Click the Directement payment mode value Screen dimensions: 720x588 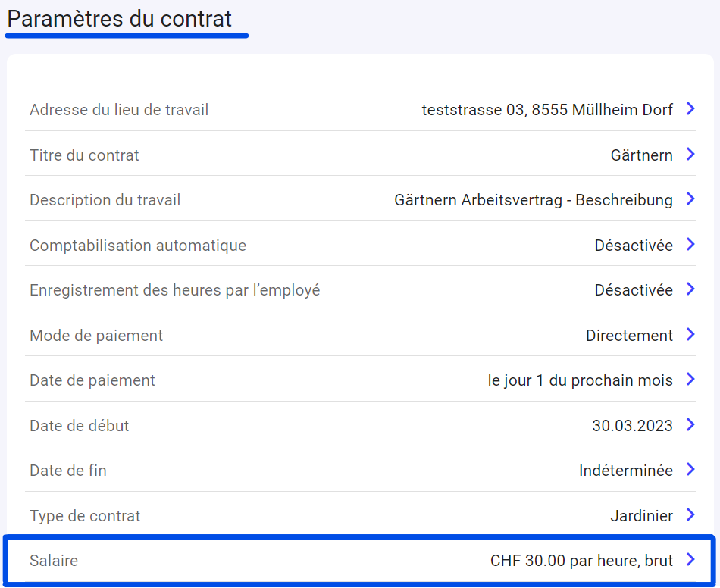coord(629,336)
